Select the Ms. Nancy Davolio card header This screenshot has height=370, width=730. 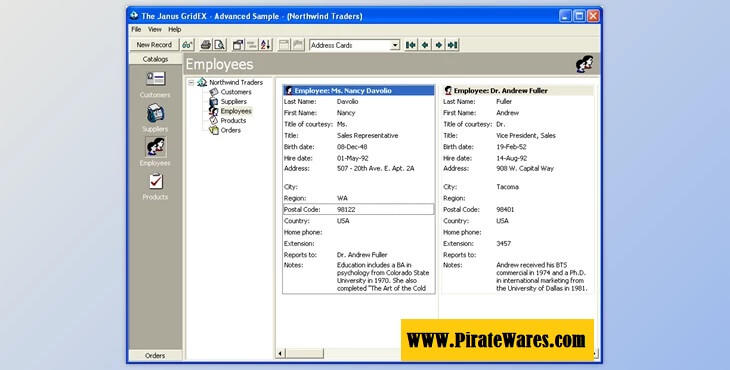358,91
